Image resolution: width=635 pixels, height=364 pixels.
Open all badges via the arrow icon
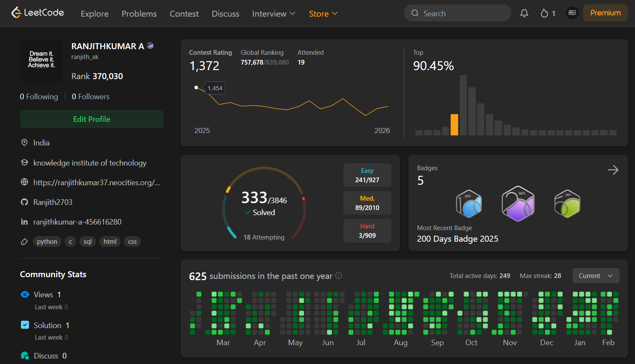pos(613,170)
